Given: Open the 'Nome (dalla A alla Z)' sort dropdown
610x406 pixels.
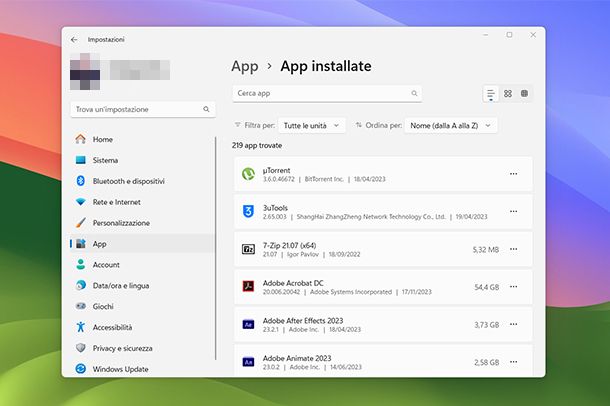Looking at the screenshot, I should tap(451, 126).
